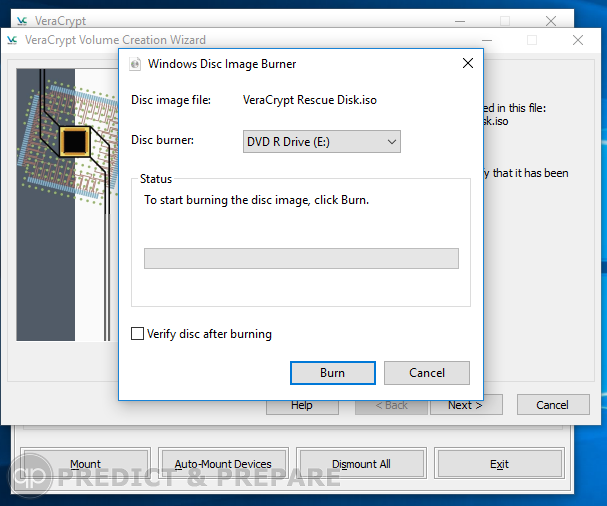This screenshot has width=607, height=506.
Task: Click the VeraCrypt main window logo icon
Action: click(22, 21)
